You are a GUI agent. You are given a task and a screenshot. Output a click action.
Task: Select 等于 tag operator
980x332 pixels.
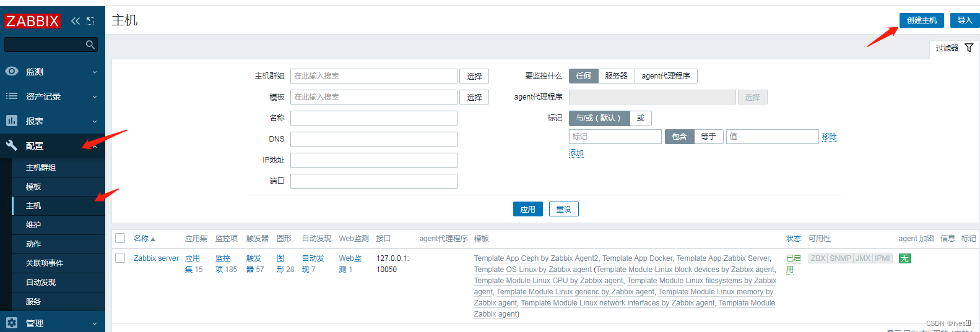[x=708, y=137]
